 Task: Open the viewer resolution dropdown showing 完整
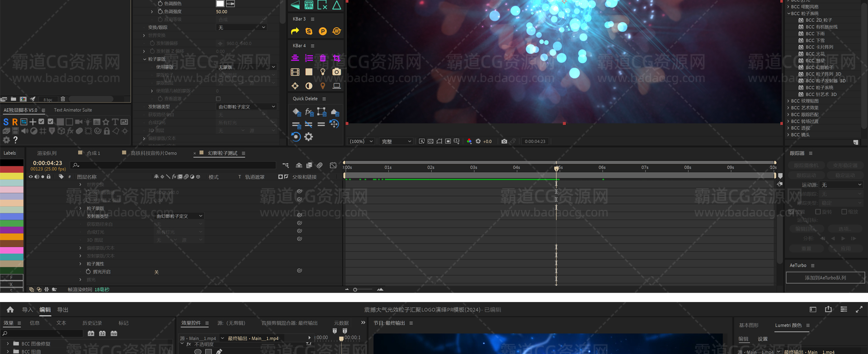(396, 142)
